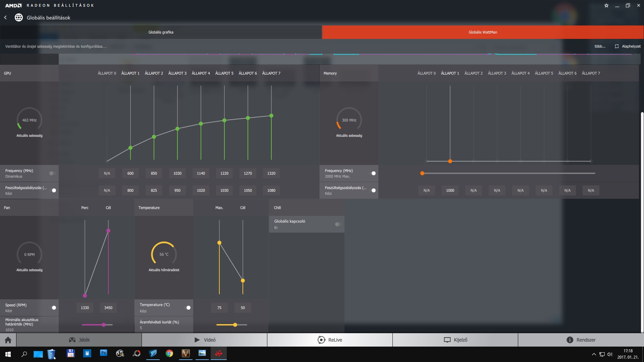Click GPU Állapot 7 voltage field 1080
Image resolution: width=644 pixels, height=362 pixels.
(271, 190)
